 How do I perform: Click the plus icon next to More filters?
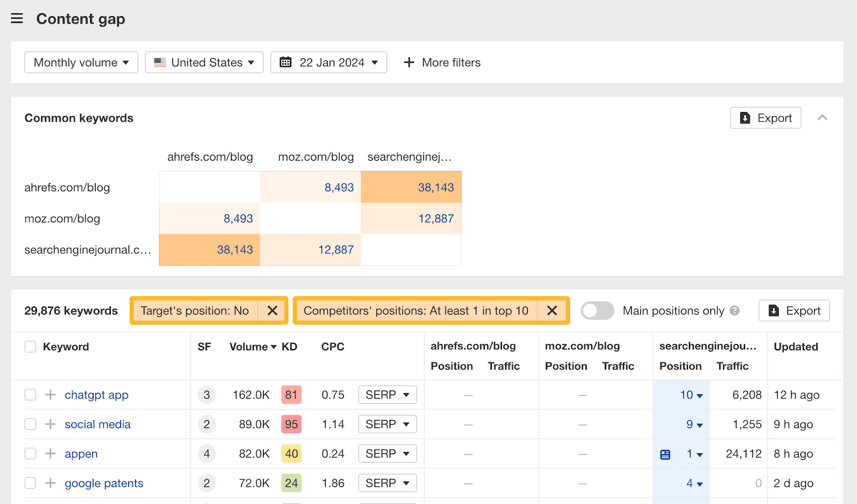409,62
